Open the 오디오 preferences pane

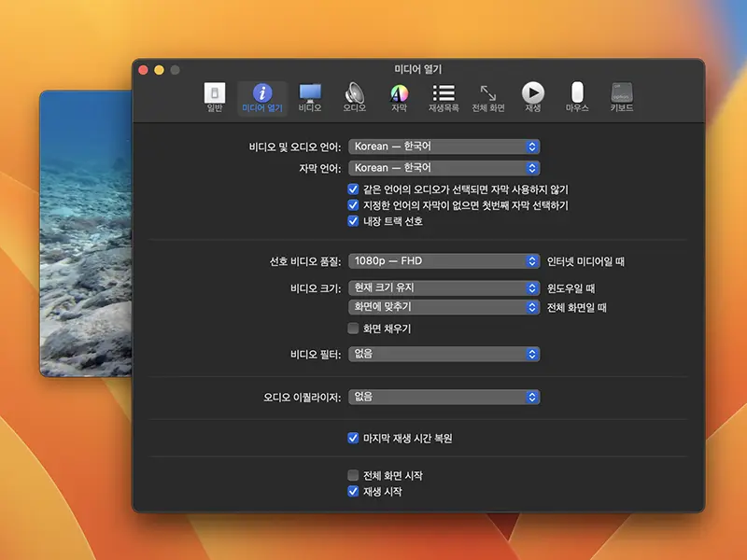click(353, 98)
